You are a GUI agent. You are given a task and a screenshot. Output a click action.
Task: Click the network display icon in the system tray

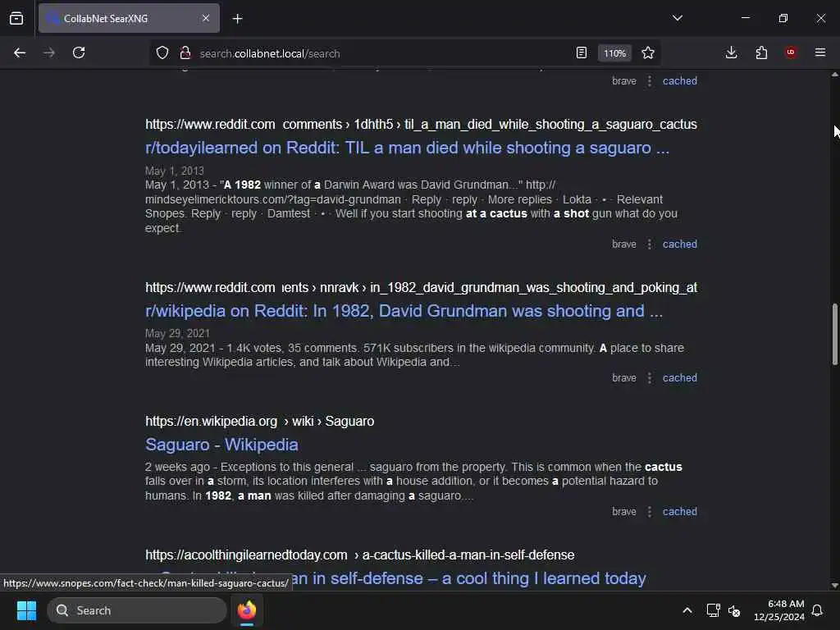click(x=713, y=610)
